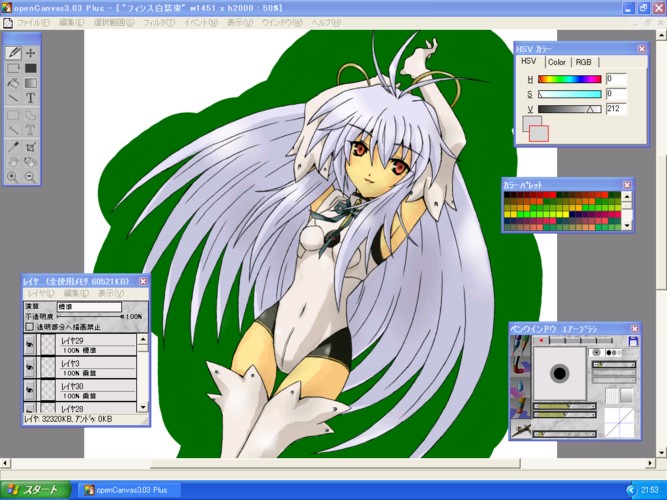The width and height of the screenshot is (667, 500).
Task: Open the 表示(V) menu in main menu bar
Action: click(239, 23)
